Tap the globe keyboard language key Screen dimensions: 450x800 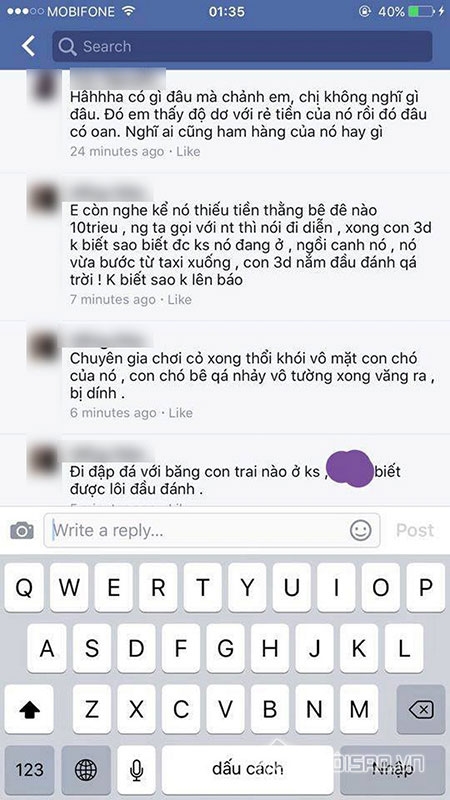[x=86, y=769]
